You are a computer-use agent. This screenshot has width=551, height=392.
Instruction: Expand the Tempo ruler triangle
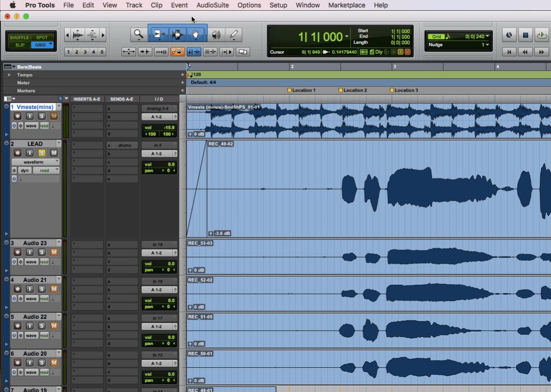[x=9, y=75]
